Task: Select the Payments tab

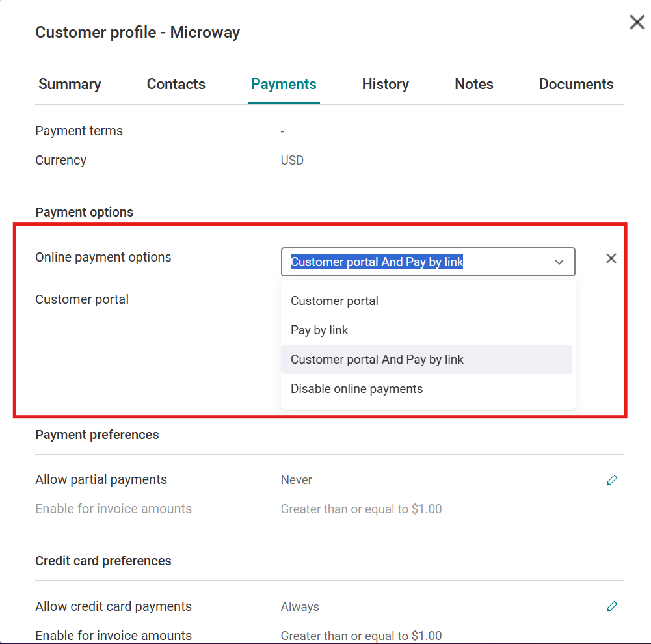Action: 284,84
